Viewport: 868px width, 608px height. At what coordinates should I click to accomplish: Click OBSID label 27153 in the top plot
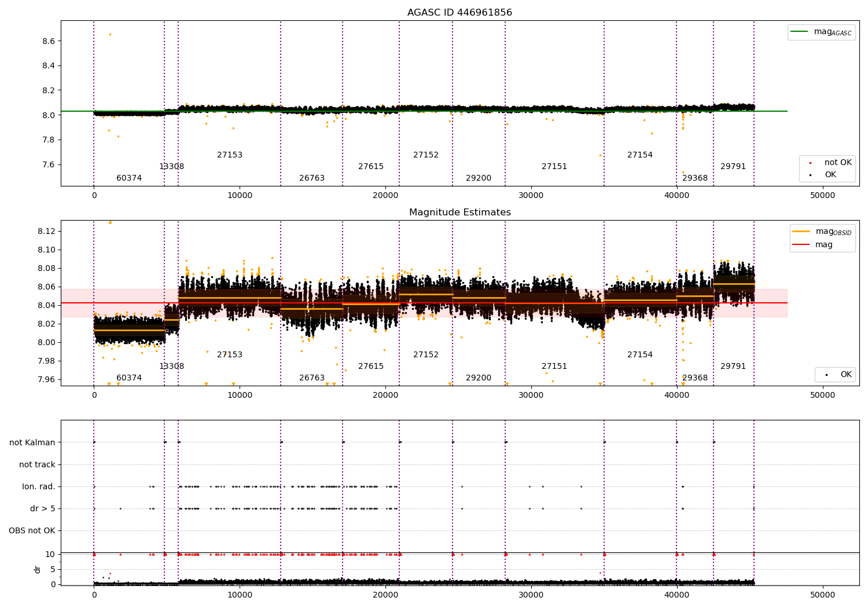pyautogui.click(x=230, y=155)
